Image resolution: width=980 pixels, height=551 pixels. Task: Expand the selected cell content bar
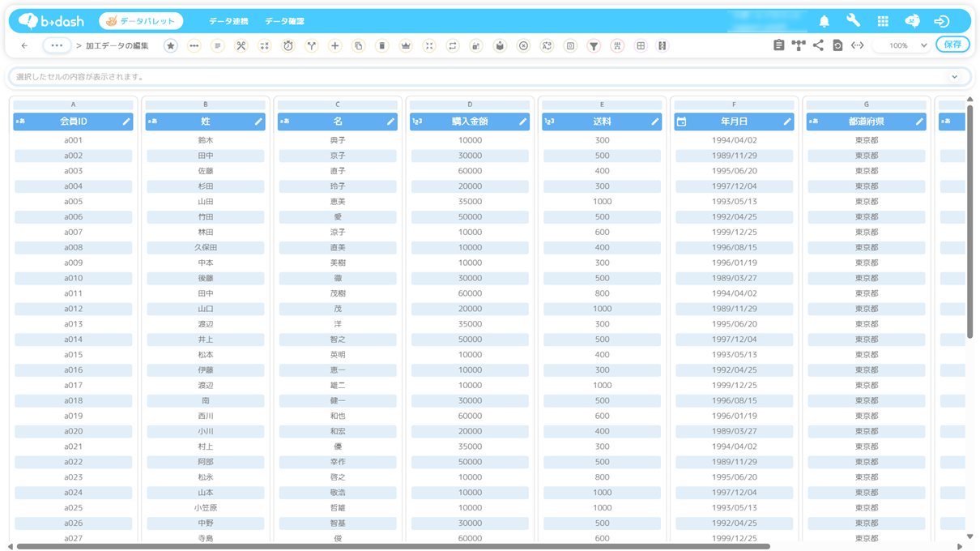[954, 77]
